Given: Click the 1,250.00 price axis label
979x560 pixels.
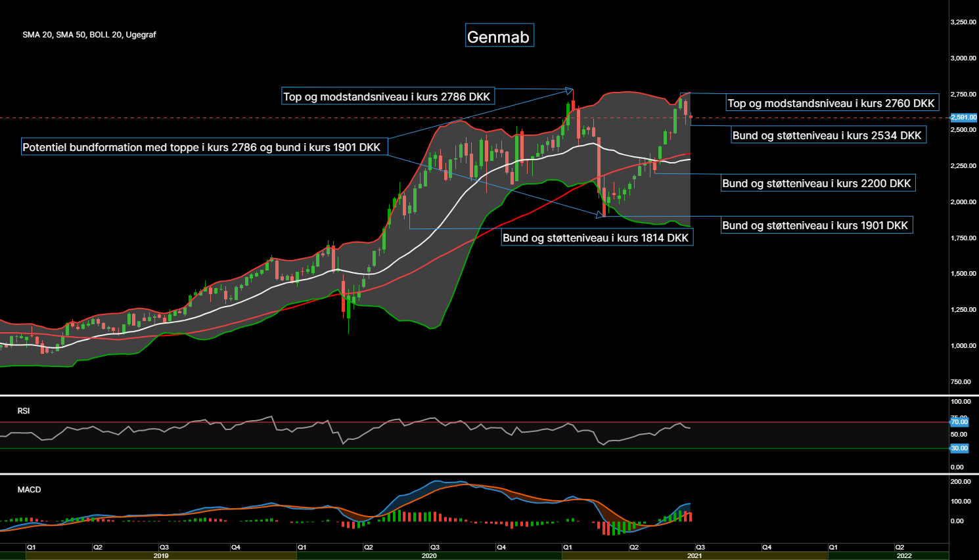Looking at the screenshot, I should click(963, 310).
